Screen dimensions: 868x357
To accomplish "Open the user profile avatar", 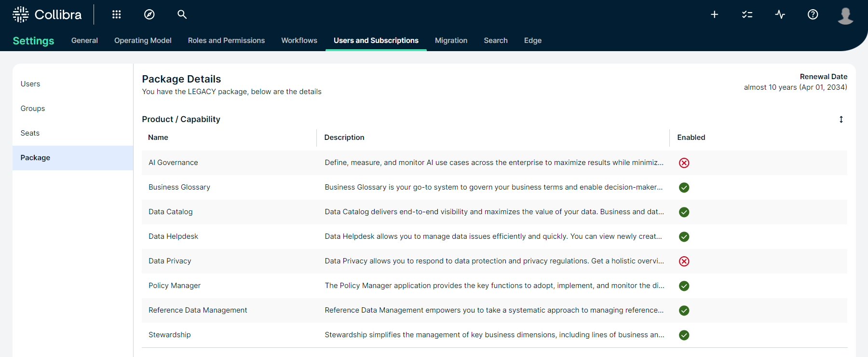I will 845,15.
